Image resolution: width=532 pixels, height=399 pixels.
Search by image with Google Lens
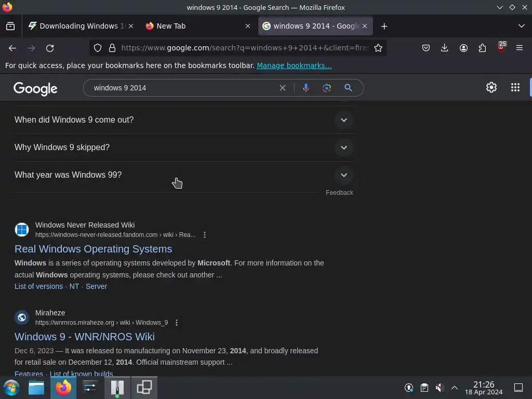pos(327,88)
